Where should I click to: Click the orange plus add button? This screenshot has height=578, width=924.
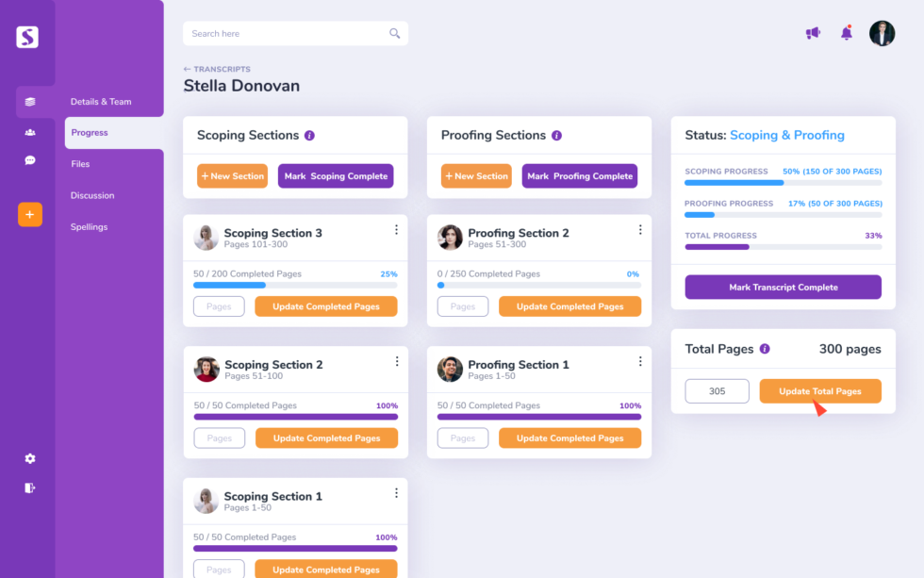[x=30, y=215]
